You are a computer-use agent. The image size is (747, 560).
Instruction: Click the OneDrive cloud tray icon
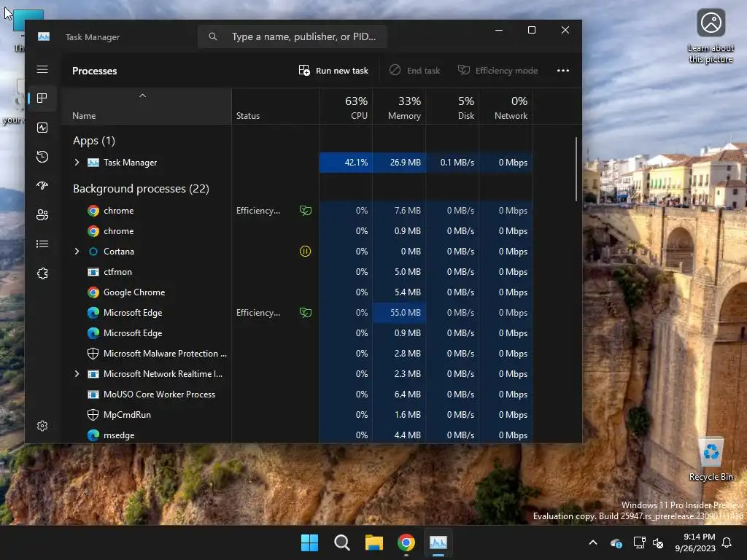(x=616, y=542)
